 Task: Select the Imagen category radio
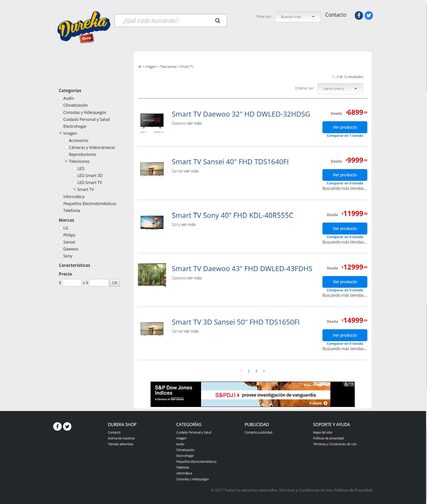pos(61,133)
